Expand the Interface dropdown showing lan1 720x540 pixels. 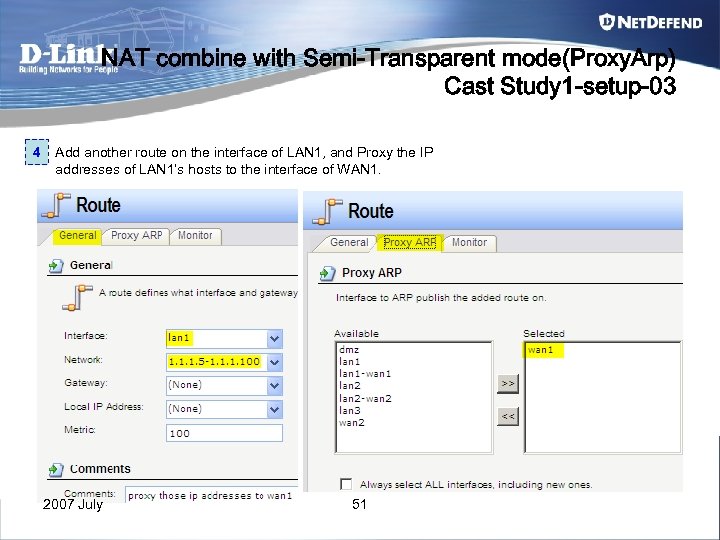[x=275, y=339]
